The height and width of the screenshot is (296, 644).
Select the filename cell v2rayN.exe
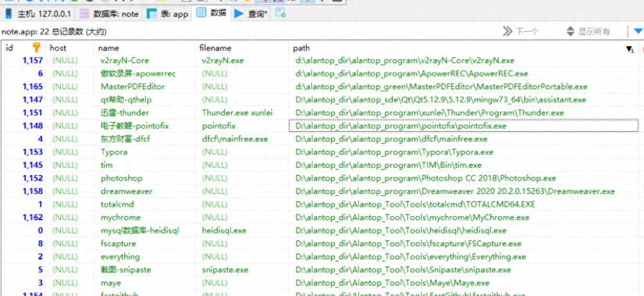coord(223,61)
